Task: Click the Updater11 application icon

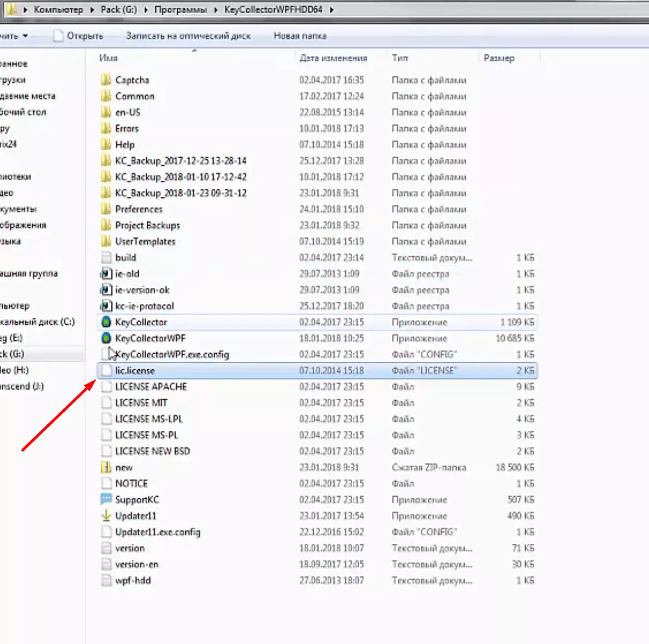Action: pyautogui.click(x=106, y=516)
